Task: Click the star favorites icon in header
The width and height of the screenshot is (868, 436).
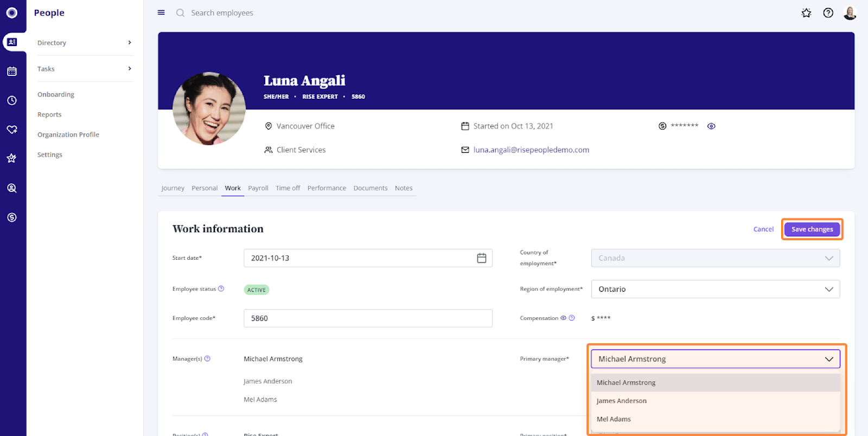Action: [806, 13]
